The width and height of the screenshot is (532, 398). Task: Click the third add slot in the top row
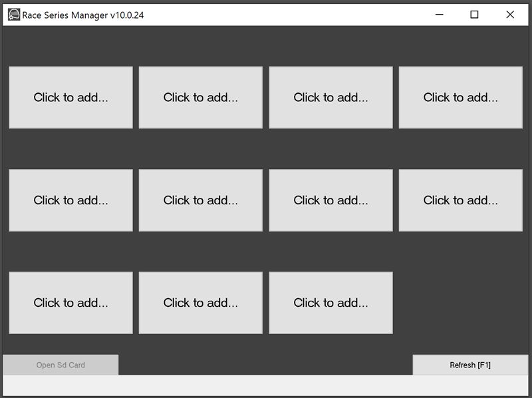click(331, 97)
